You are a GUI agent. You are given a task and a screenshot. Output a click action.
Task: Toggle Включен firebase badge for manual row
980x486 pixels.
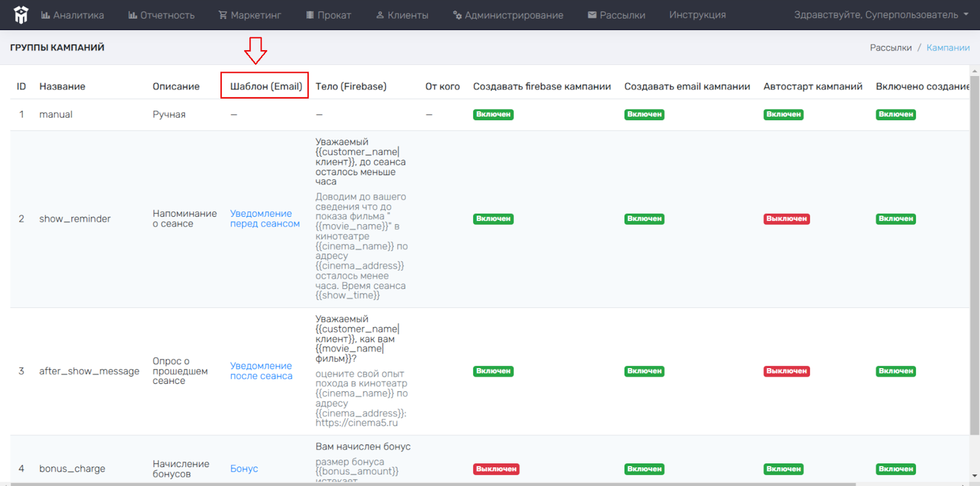(x=493, y=114)
